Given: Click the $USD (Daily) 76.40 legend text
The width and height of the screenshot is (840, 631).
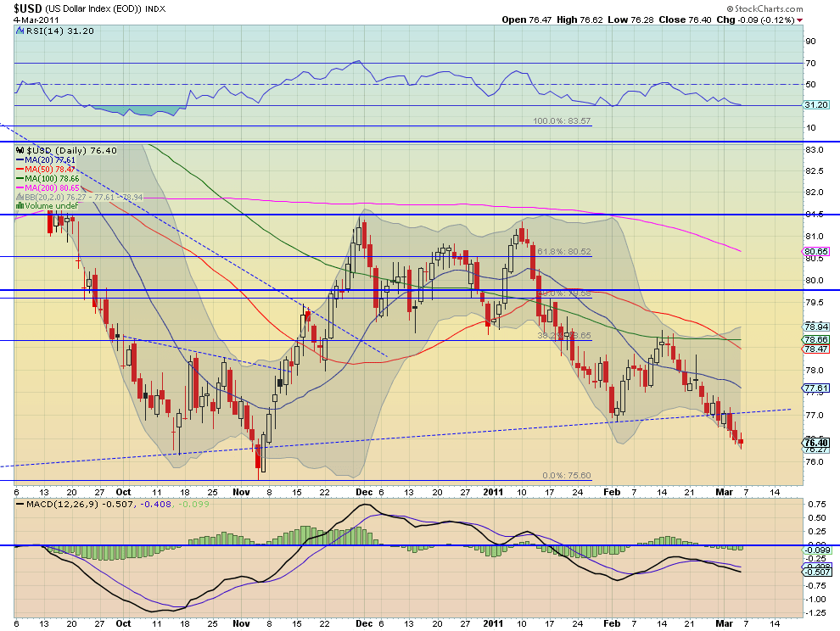Looking at the screenshot, I should [71, 150].
